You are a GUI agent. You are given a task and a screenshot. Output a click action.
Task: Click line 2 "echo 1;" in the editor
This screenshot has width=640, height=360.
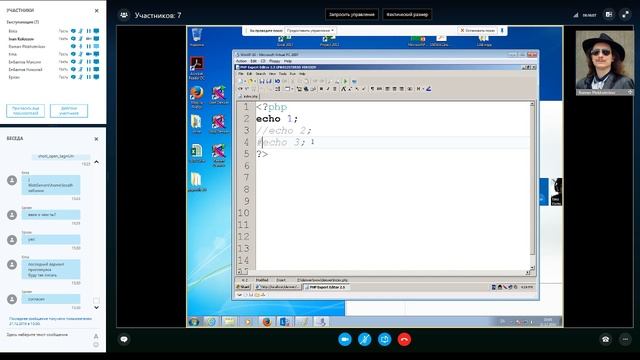pyautogui.click(x=277, y=119)
